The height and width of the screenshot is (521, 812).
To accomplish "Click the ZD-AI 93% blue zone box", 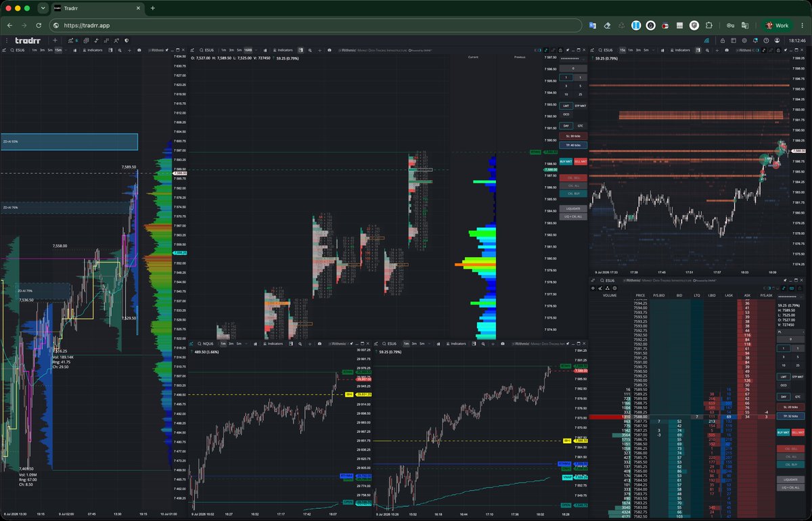I will click(69, 141).
